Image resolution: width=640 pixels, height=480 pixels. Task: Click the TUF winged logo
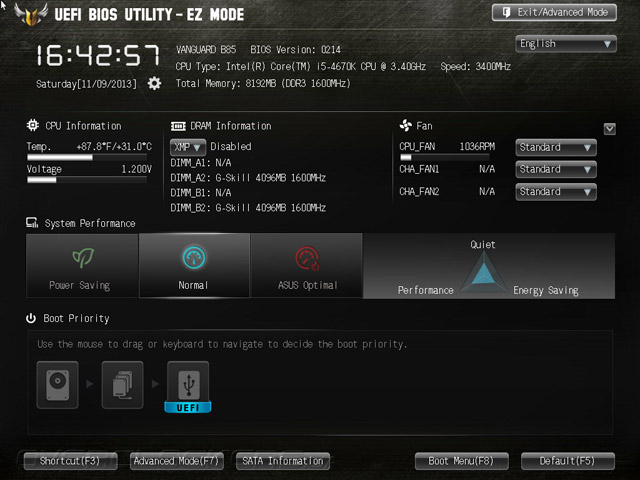pyautogui.click(x=31, y=14)
